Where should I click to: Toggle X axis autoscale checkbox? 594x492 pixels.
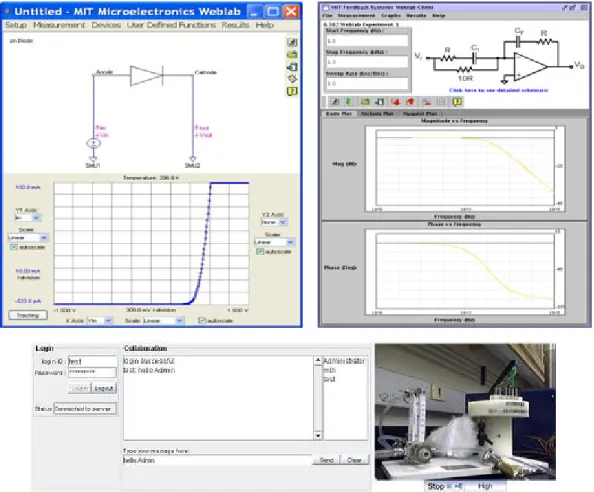202,320
